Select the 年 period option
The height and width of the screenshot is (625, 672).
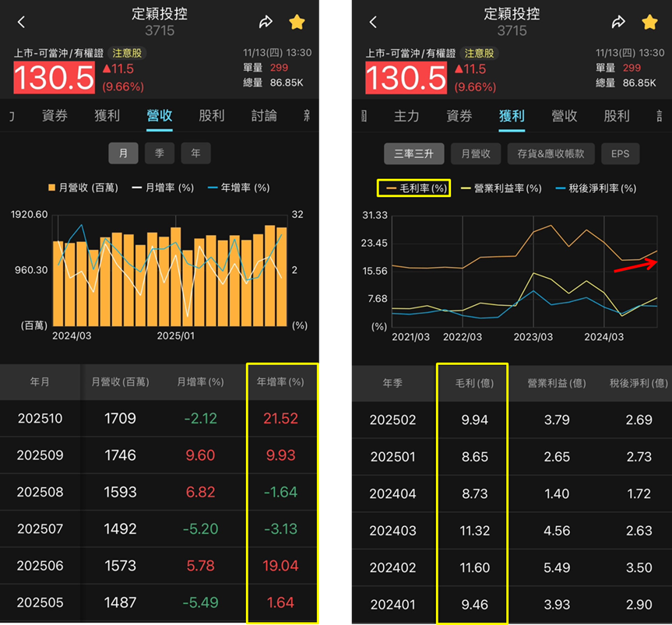click(x=195, y=153)
